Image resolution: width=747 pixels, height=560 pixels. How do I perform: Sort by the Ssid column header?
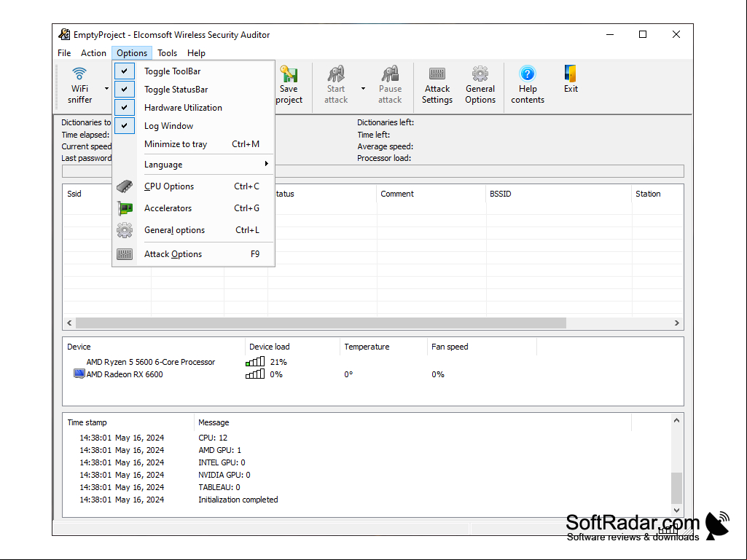click(x=74, y=194)
